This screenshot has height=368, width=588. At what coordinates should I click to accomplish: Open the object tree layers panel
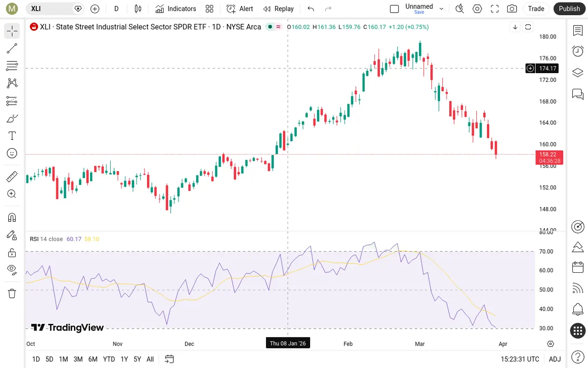578,73
